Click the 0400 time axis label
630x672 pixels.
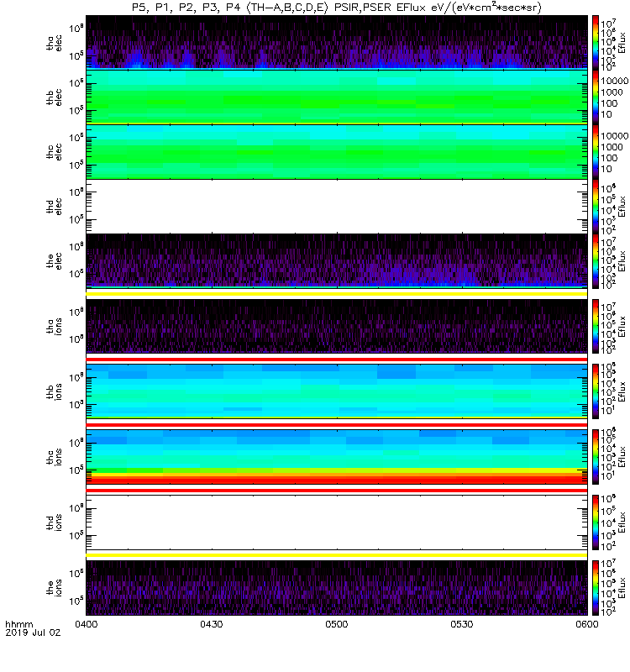(x=87, y=624)
